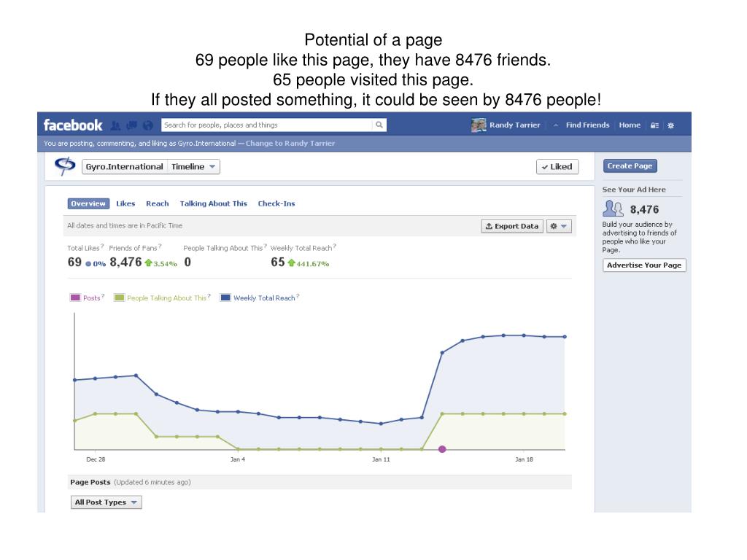
Task: Open notifications globe icon
Action: [147, 125]
